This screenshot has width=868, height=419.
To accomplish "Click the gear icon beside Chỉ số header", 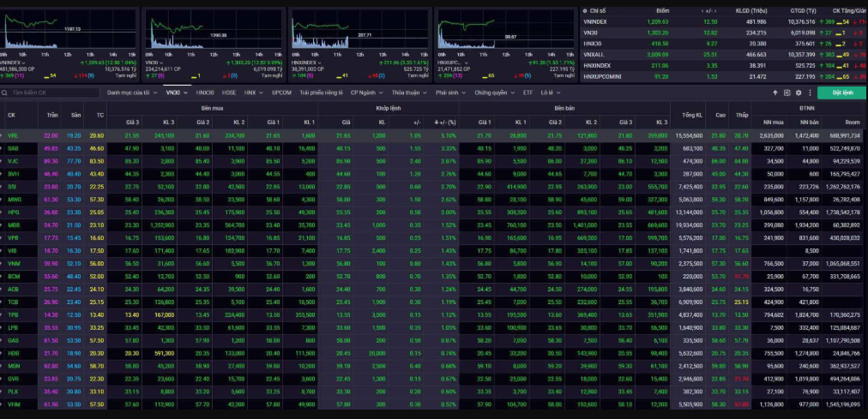I will coord(585,10).
